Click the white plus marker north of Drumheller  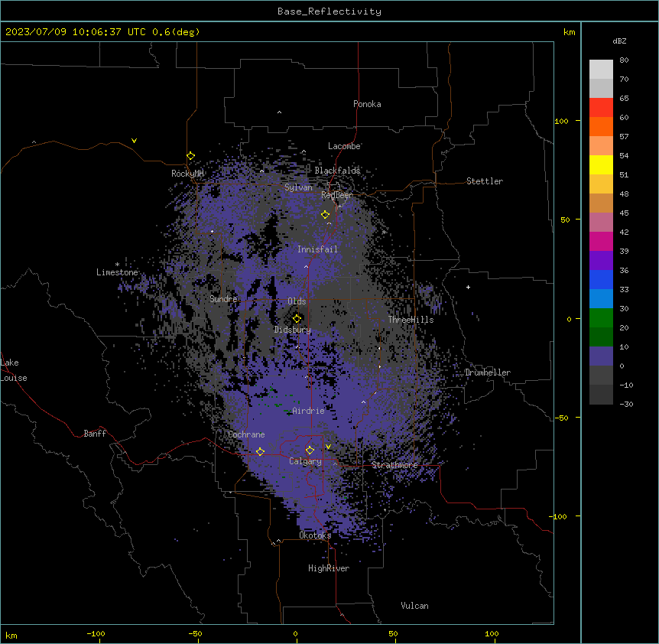coord(468,287)
